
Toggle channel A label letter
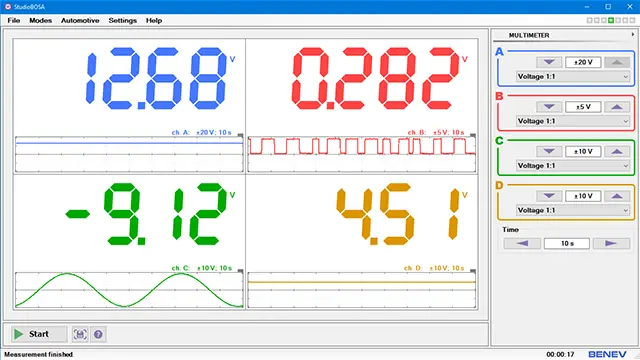click(499, 52)
